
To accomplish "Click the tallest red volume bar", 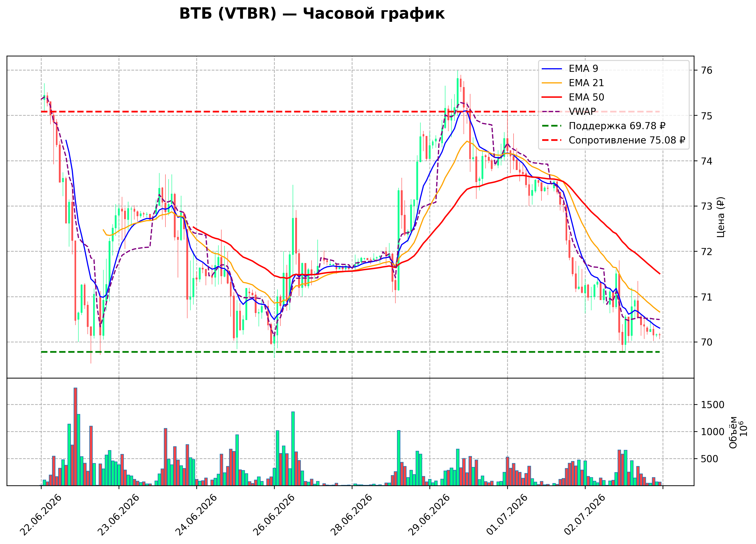I will (75, 437).
